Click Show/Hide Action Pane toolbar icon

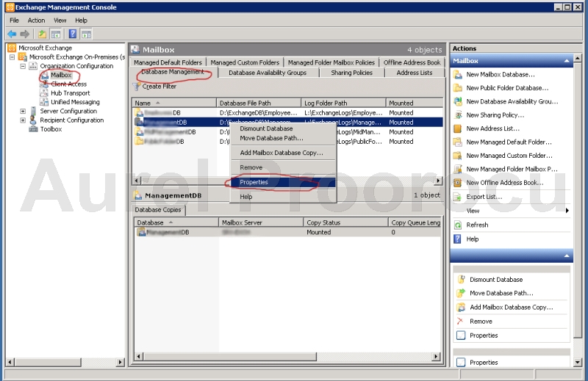(86, 34)
